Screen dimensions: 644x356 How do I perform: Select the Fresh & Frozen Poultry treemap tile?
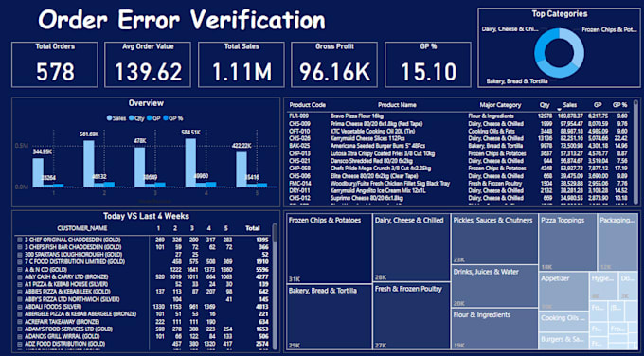412,316
